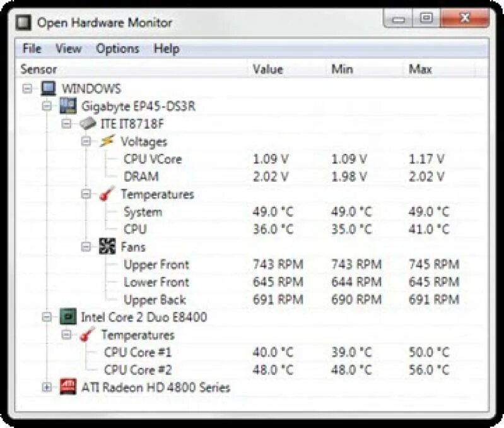Collapse the WINDOWS root node
Image resolution: width=504 pixels, height=428 pixels.
[x=28, y=89]
